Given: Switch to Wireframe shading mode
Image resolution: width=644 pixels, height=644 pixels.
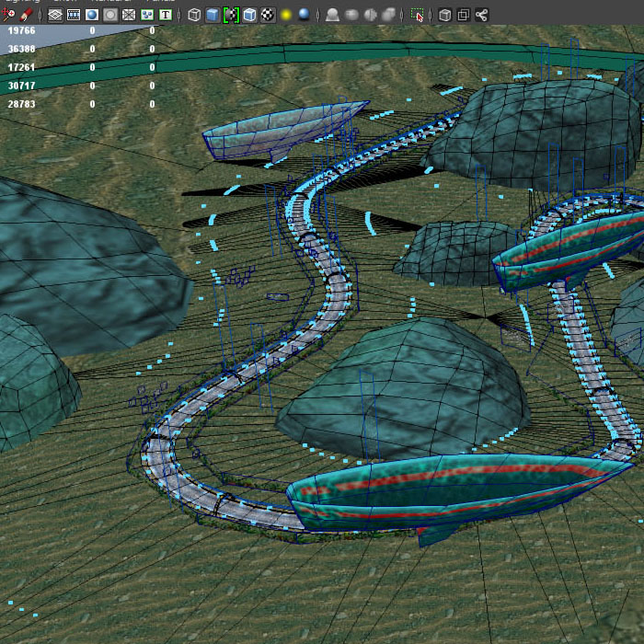Looking at the screenshot, I should coord(194,15).
